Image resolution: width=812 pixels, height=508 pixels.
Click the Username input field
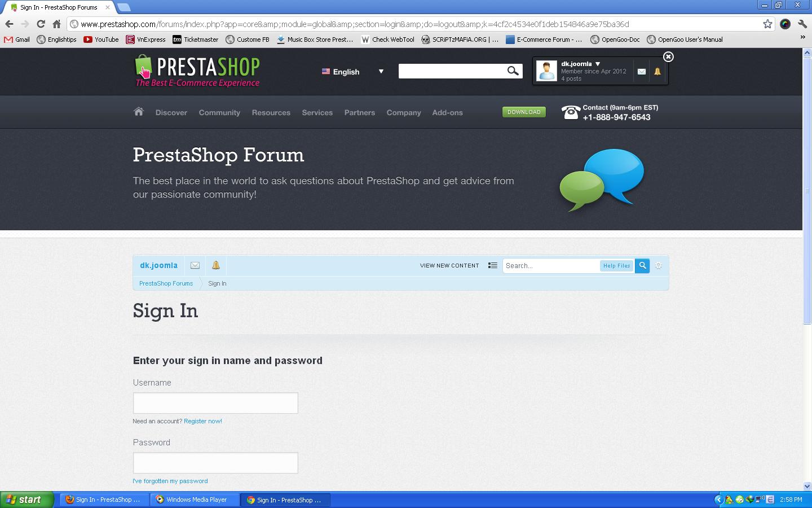(x=215, y=403)
